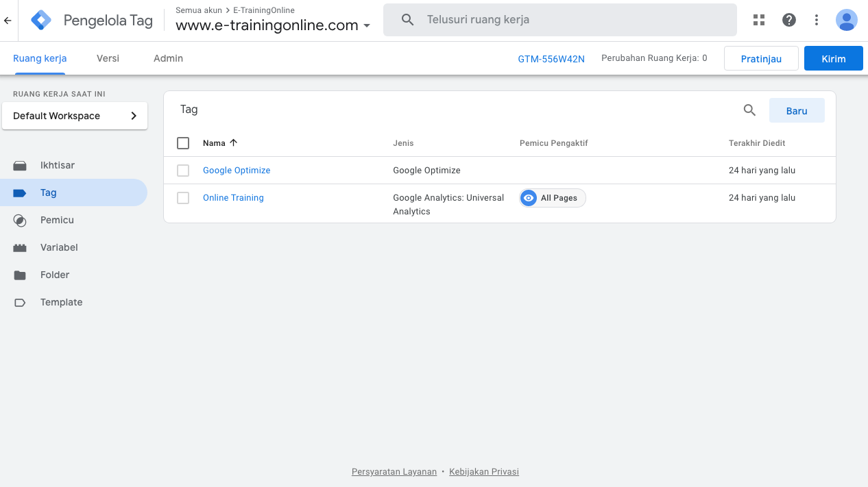Image resolution: width=868 pixels, height=487 pixels.
Task: Open the Persyaratan Layanan link
Action: [x=394, y=471]
